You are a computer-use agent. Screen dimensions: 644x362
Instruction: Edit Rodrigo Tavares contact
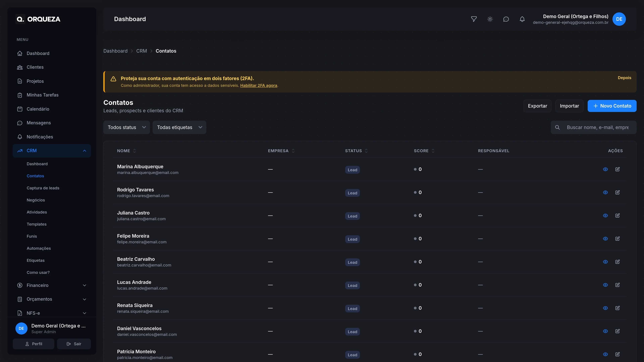[618, 192]
